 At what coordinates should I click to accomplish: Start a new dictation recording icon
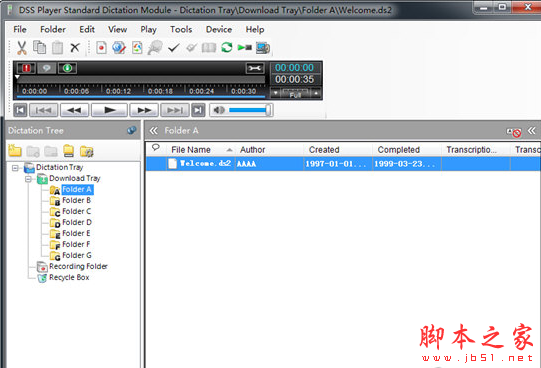[x=101, y=48]
